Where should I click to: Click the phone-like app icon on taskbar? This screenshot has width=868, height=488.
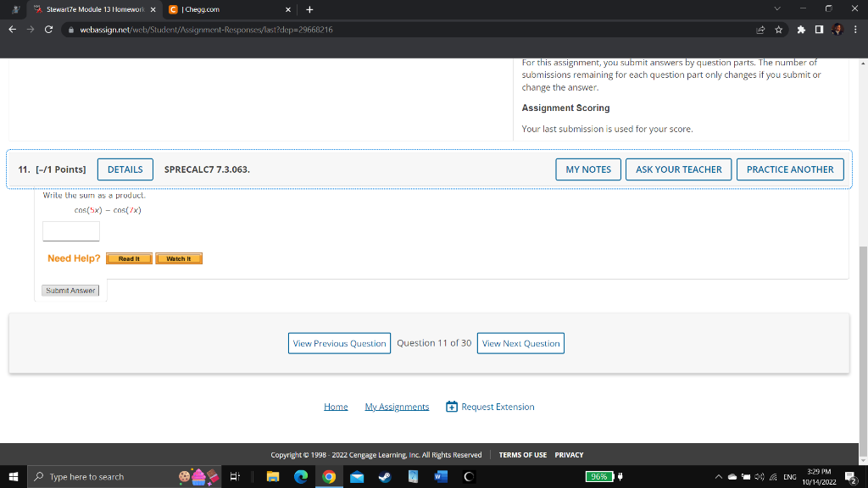pyautogui.click(x=413, y=476)
